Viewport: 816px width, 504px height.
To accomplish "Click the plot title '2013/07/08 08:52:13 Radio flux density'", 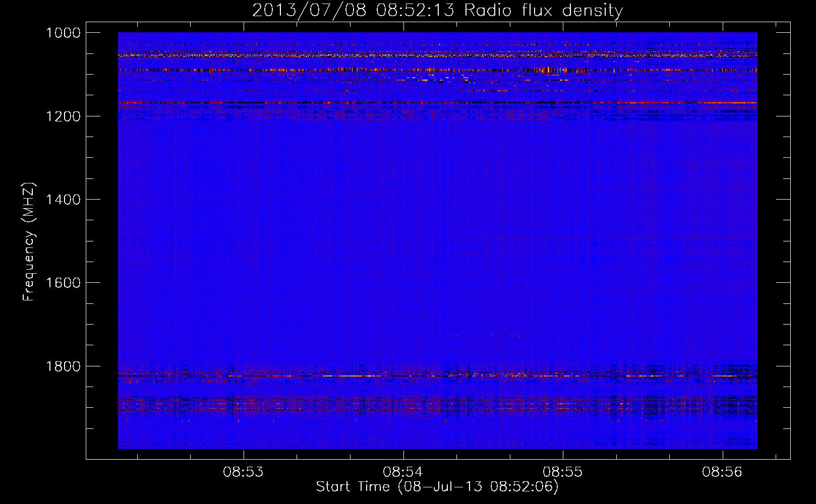I will 437,11.
